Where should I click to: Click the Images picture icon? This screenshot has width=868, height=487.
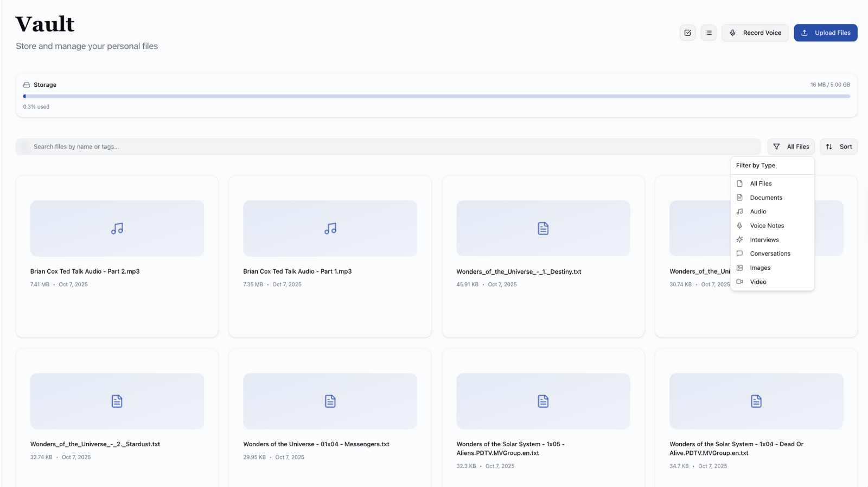[739, 268]
